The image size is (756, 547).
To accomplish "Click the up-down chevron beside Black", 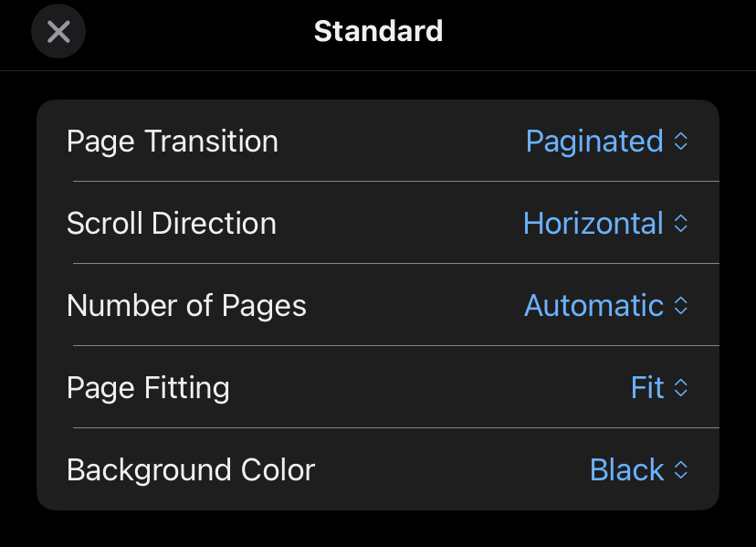I will 680,469.
